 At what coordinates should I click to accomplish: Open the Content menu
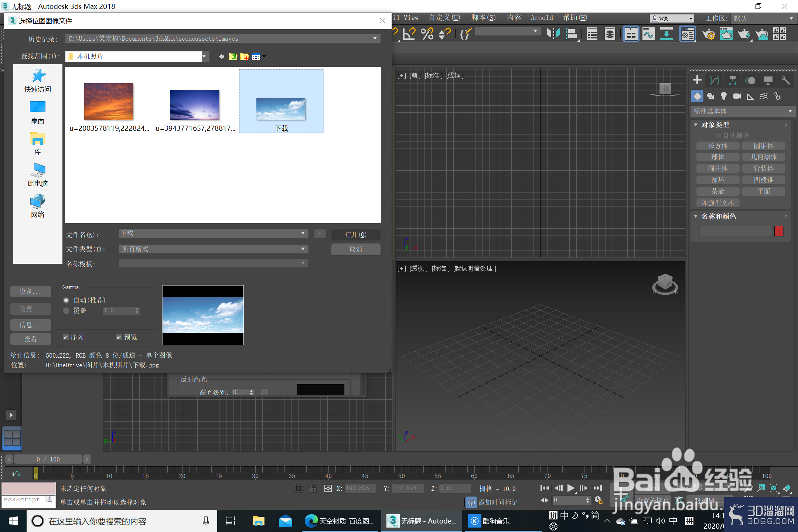(514, 17)
